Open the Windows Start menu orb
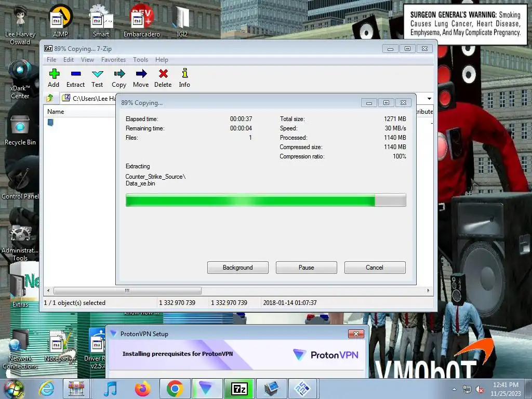This screenshot has width=532, height=399. point(14,389)
